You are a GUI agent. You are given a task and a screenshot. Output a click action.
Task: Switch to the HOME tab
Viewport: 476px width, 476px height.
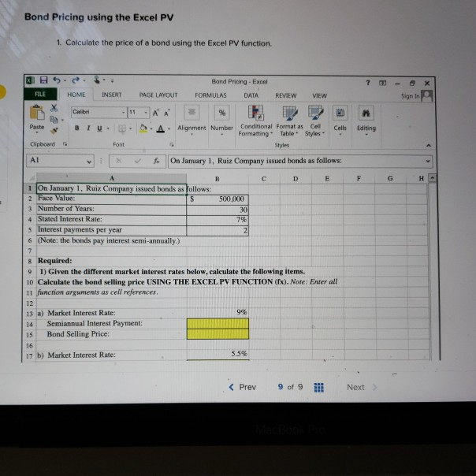(76, 95)
